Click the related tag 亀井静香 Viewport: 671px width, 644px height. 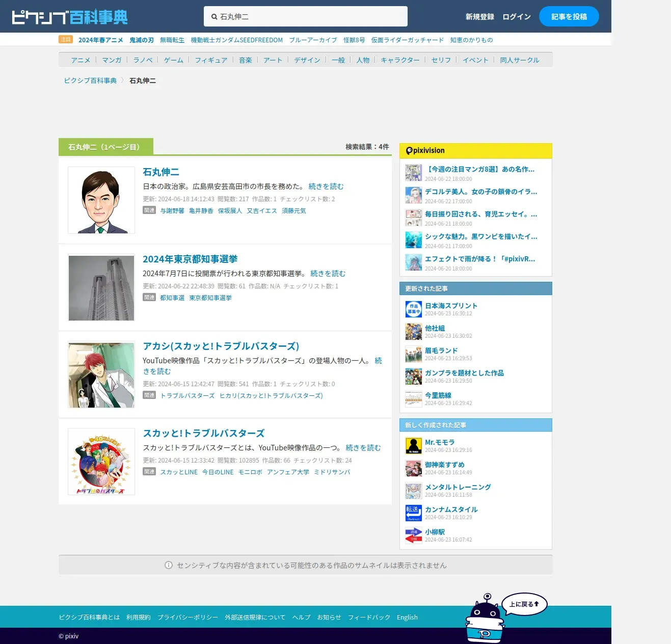tap(201, 211)
